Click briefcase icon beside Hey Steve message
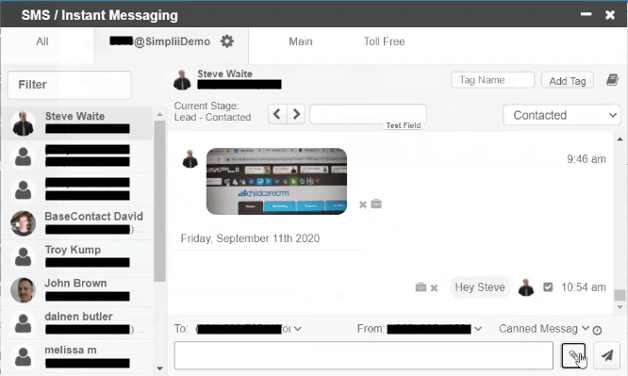628x376 pixels. coord(421,287)
